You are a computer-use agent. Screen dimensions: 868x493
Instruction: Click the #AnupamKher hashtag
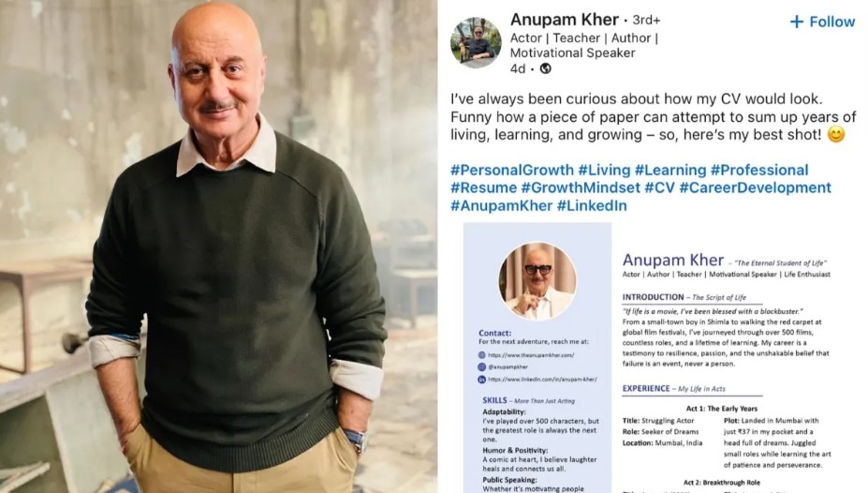[502, 205]
